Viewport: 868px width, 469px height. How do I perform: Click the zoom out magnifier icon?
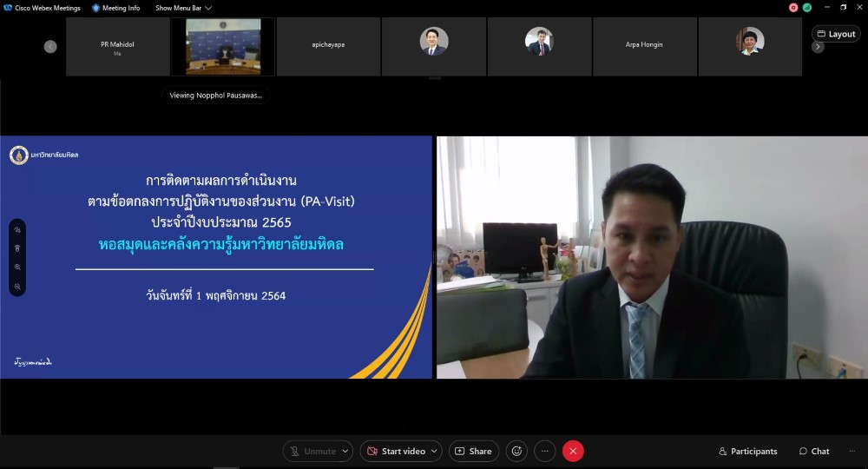click(x=17, y=286)
